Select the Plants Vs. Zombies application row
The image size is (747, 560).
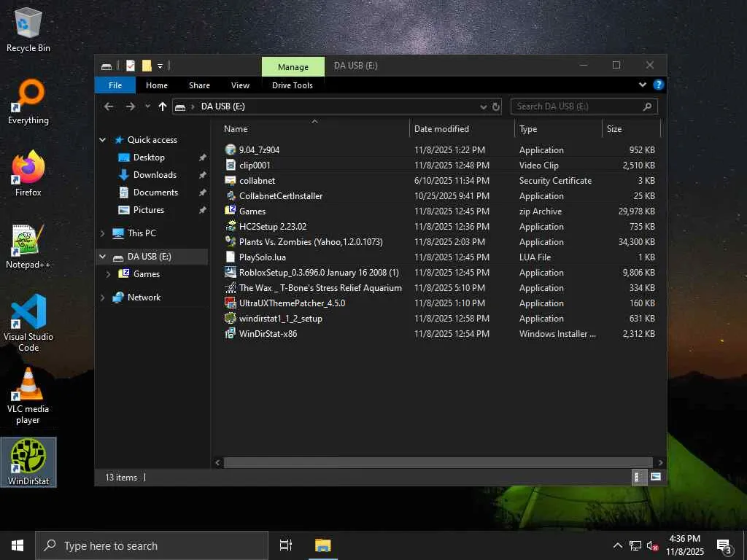pyautogui.click(x=440, y=242)
